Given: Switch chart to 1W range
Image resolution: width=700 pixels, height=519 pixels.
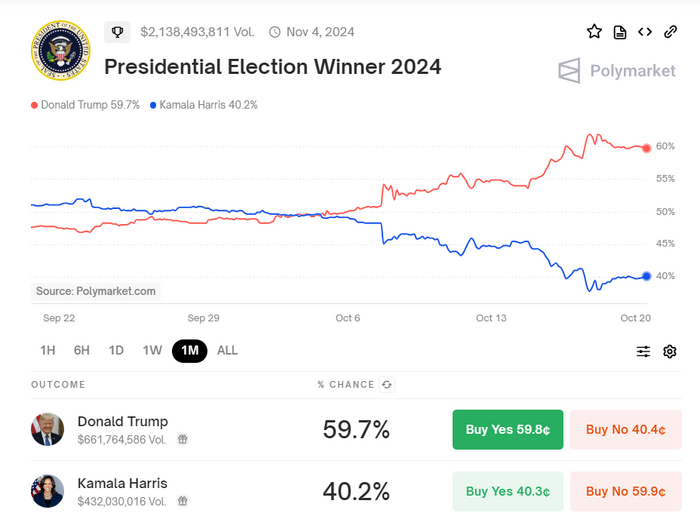Looking at the screenshot, I should tap(152, 350).
